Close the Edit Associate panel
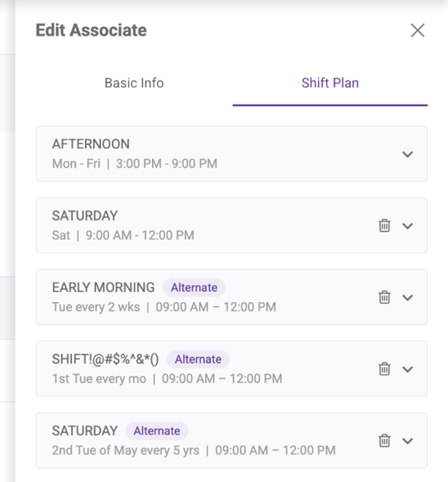The image size is (448, 482). click(417, 30)
